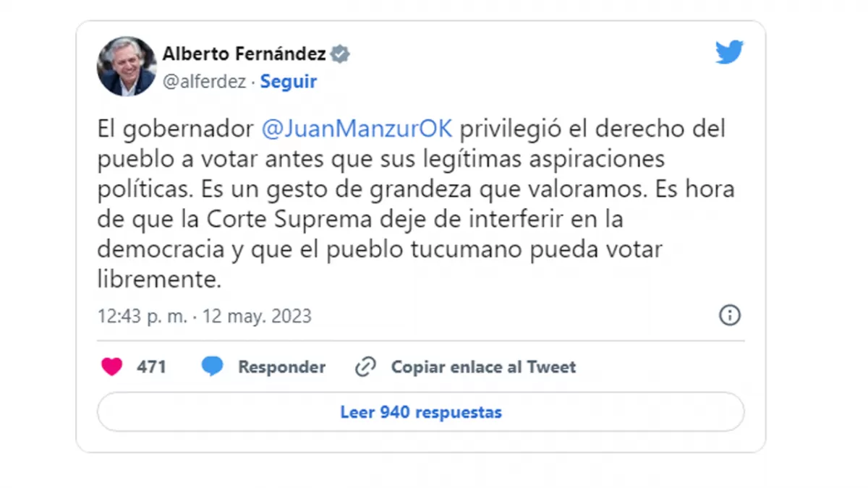The width and height of the screenshot is (868, 488).
Task: Click the 12 may. 2023 timestamp
Action: click(257, 316)
